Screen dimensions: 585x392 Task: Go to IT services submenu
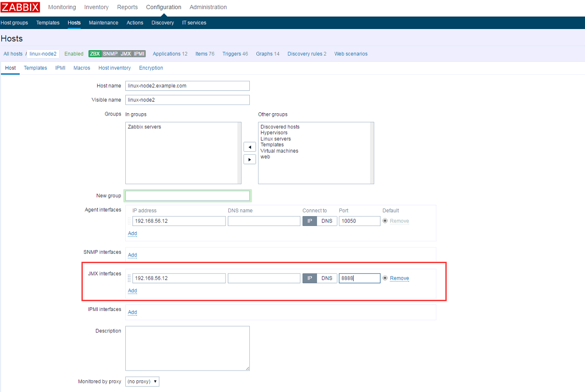point(194,23)
